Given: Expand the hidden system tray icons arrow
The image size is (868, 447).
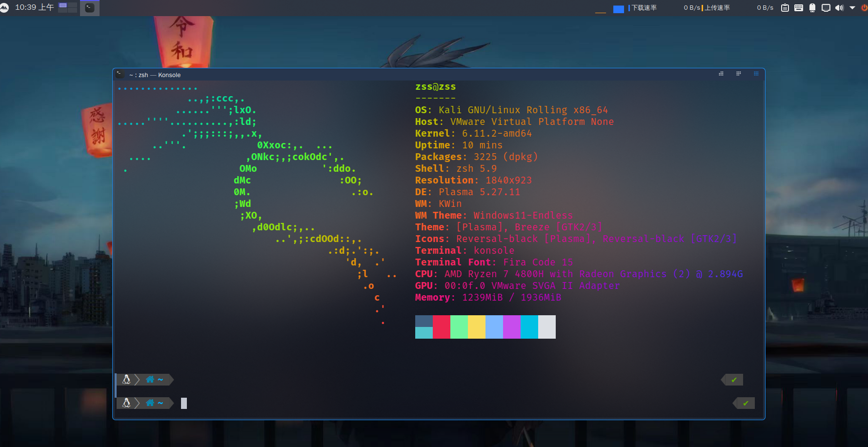Looking at the screenshot, I should tap(852, 8).
